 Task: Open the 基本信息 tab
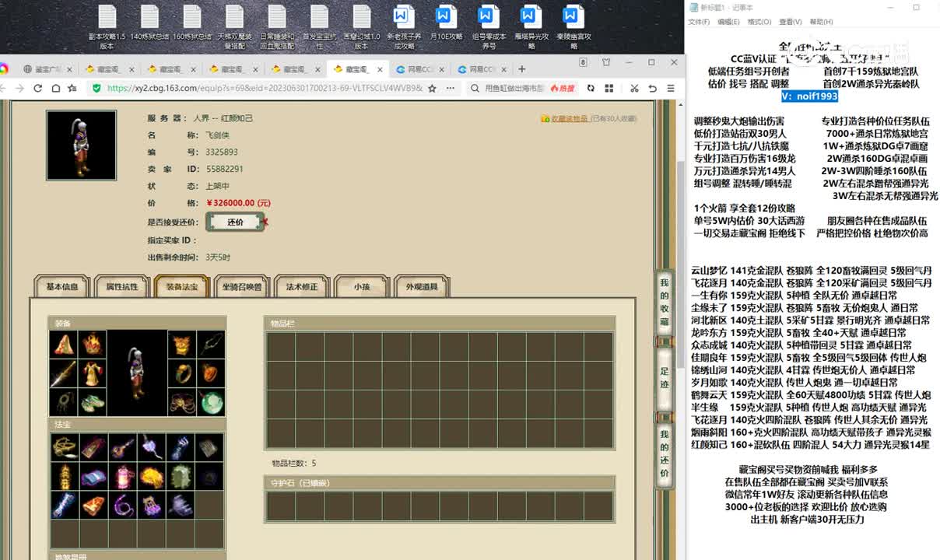click(x=61, y=287)
